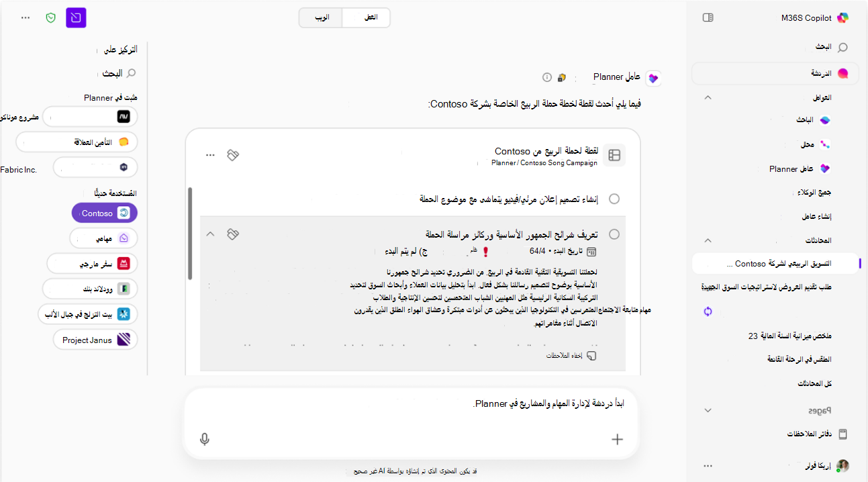Open the pinned مشروع موناكو plan

click(90, 117)
